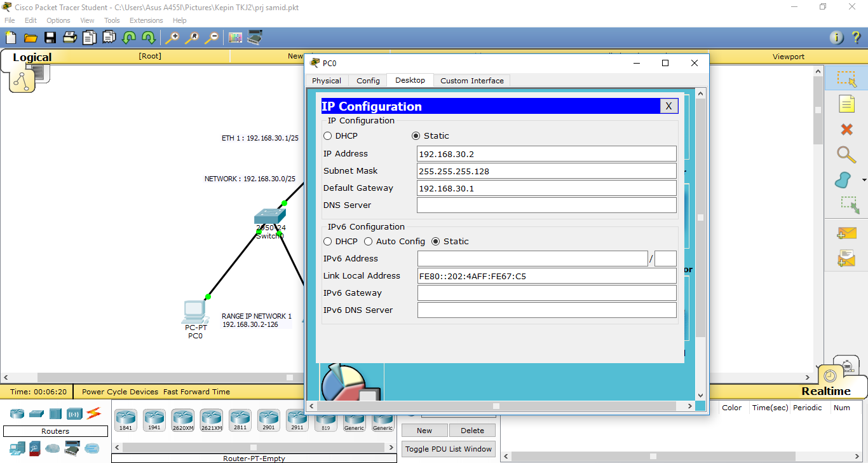The height and width of the screenshot is (463, 868).
Task: Zoom out with the minus magnifier
Action: pyautogui.click(x=212, y=38)
